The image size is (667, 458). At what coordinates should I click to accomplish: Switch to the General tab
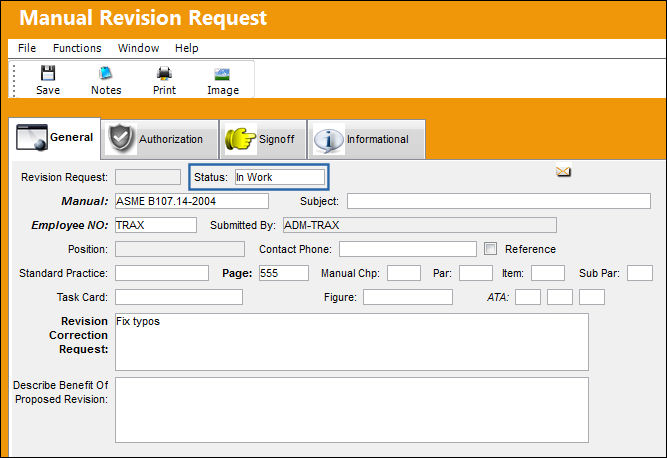55,138
